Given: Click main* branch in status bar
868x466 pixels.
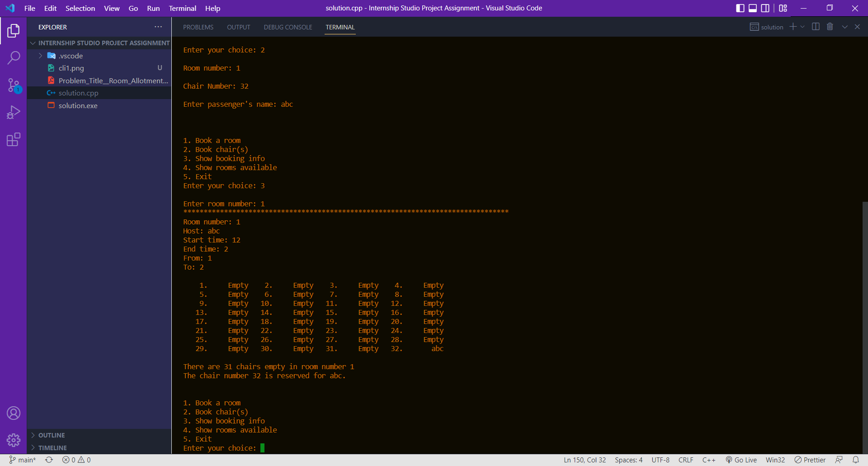Looking at the screenshot, I should pos(23,460).
